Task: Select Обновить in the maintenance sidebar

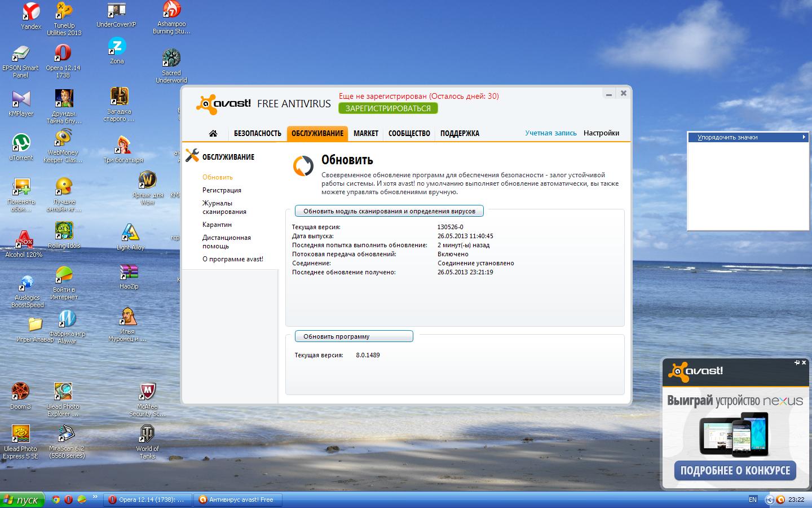Action: (218, 177)
